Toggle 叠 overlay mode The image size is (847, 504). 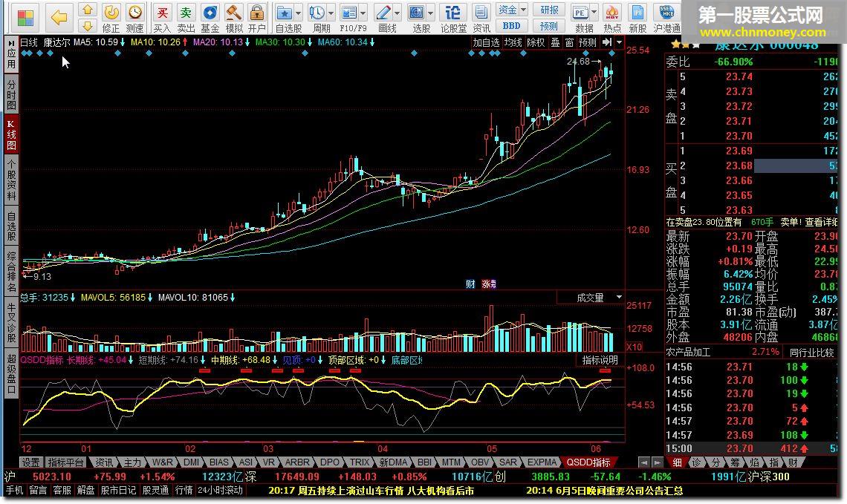[555, 42]
